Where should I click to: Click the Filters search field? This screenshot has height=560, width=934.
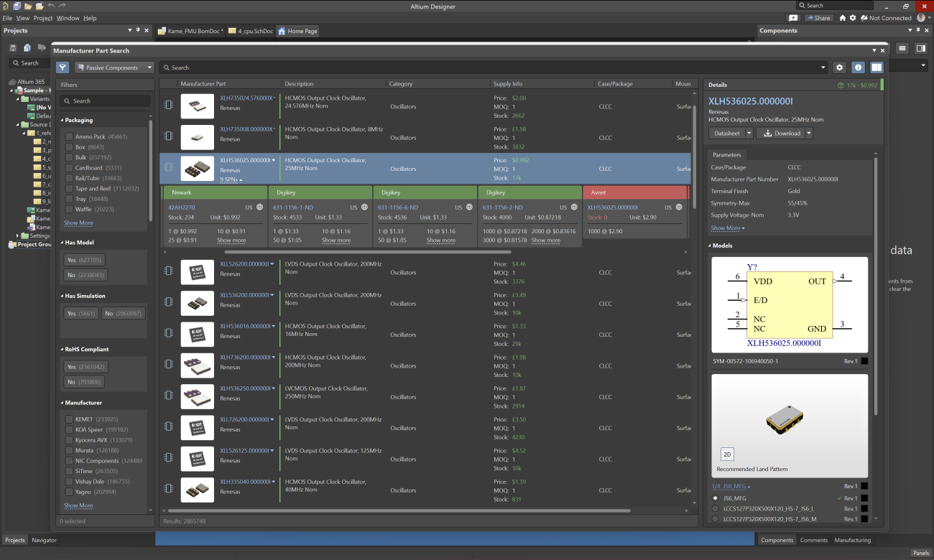tap(106, 101)
